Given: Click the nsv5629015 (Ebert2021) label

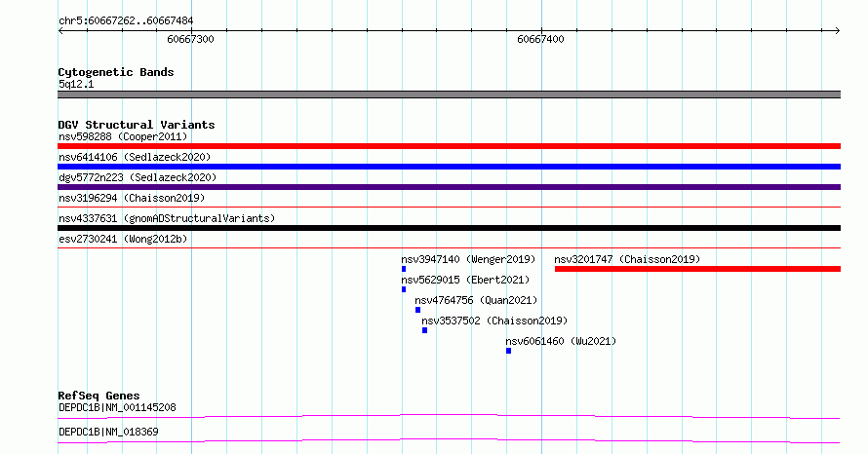Looking at the screenshot, I should tap(465, 280).
